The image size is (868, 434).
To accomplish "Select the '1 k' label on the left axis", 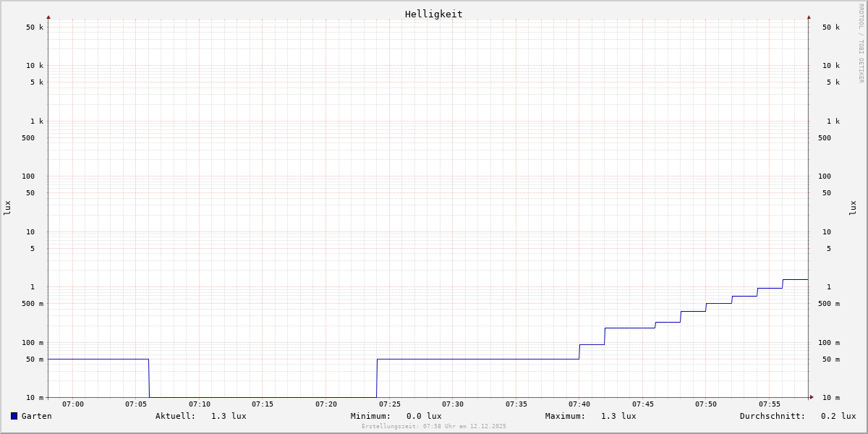I will click(37, 122).
